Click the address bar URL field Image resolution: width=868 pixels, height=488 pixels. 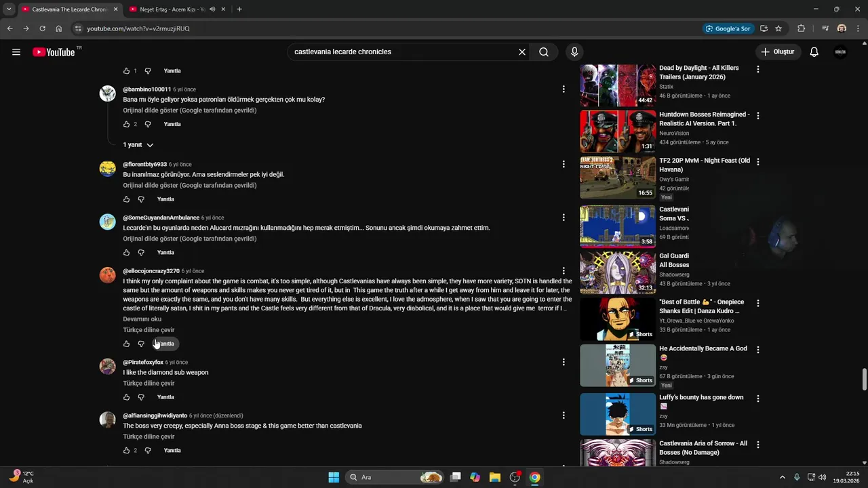click(387, 28)
